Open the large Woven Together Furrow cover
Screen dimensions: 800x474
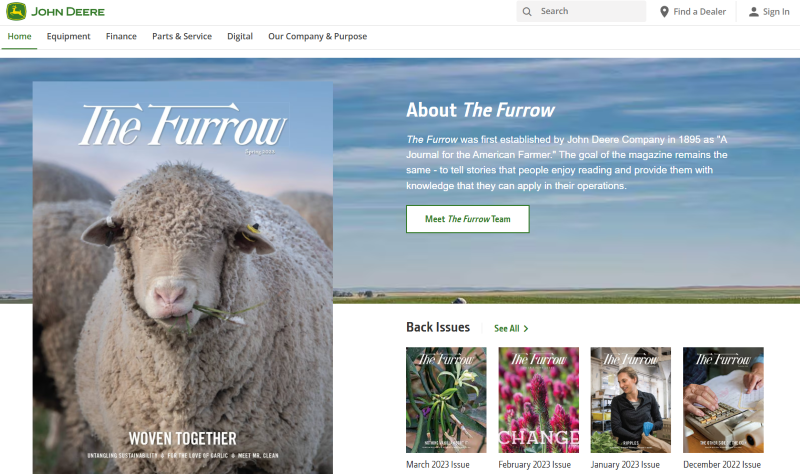[x=183, y=278]
